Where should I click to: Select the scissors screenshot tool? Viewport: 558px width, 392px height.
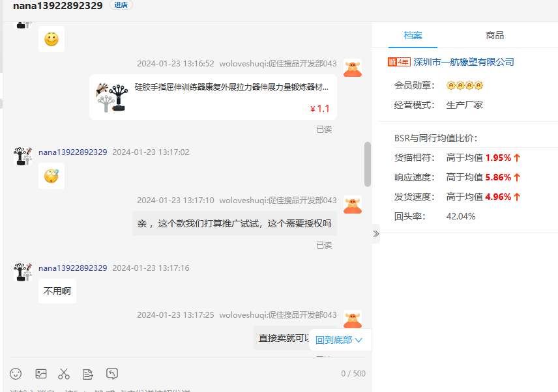click(64, 374)
